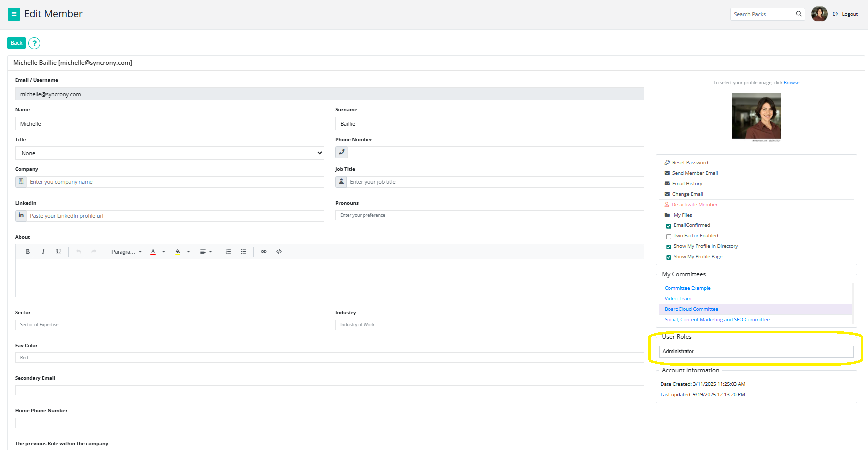
Task: Select Reset Password from the member actions
Action: point(690,163)
